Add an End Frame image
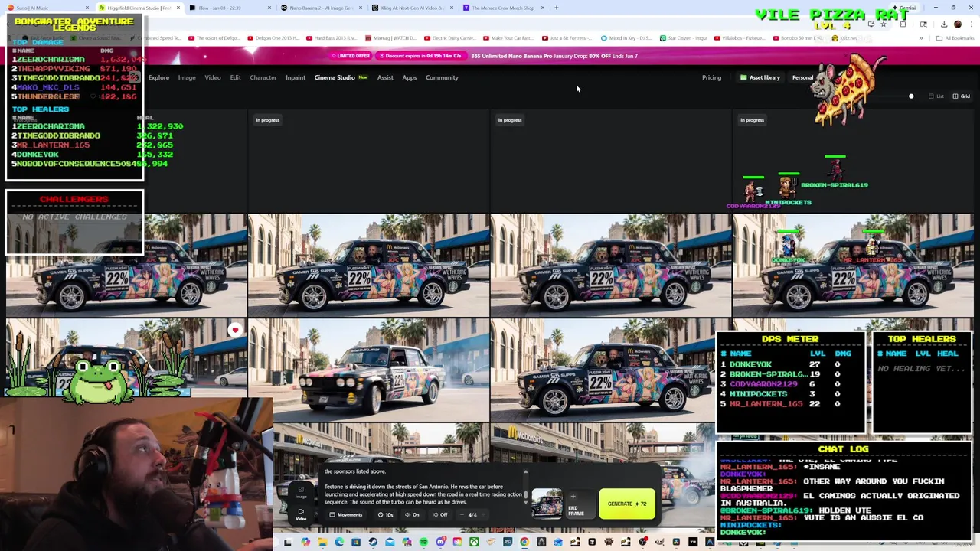Viewport: 980px width, 551px height. tap(580, 504)
